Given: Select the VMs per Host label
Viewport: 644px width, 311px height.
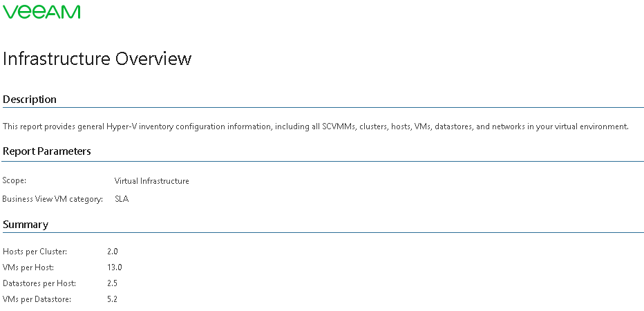Looking at the screenshot, I should point(28,267).
